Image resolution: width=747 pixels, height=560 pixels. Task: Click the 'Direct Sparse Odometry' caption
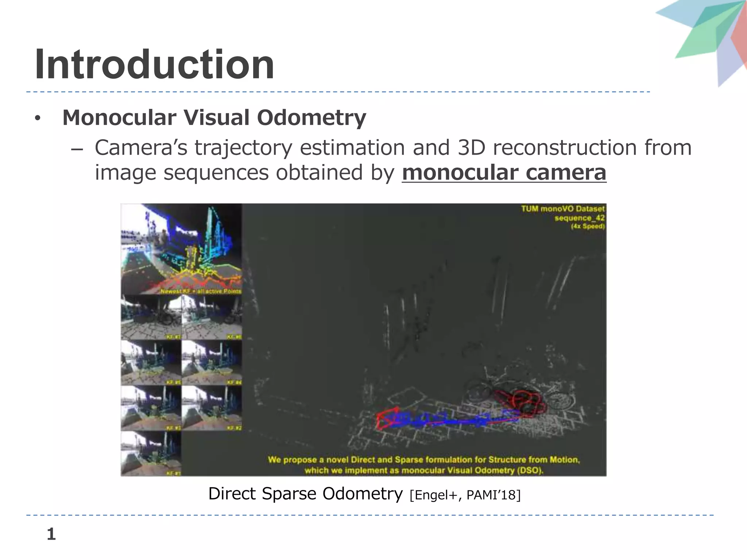click(305, 494)
